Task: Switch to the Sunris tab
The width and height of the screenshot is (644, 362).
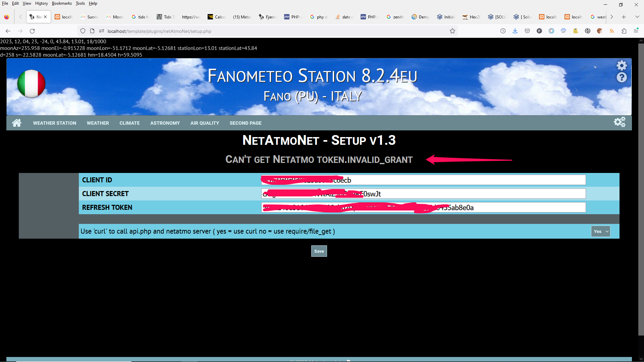Action: [x=90, y=17]
